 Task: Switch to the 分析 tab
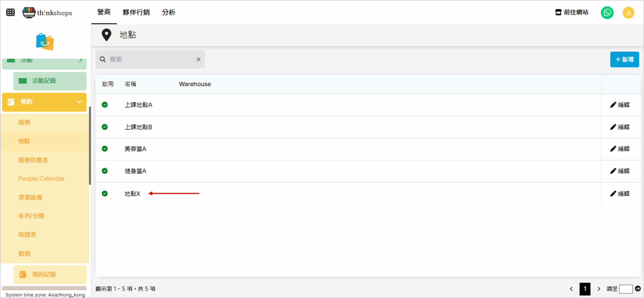point(168,12)
